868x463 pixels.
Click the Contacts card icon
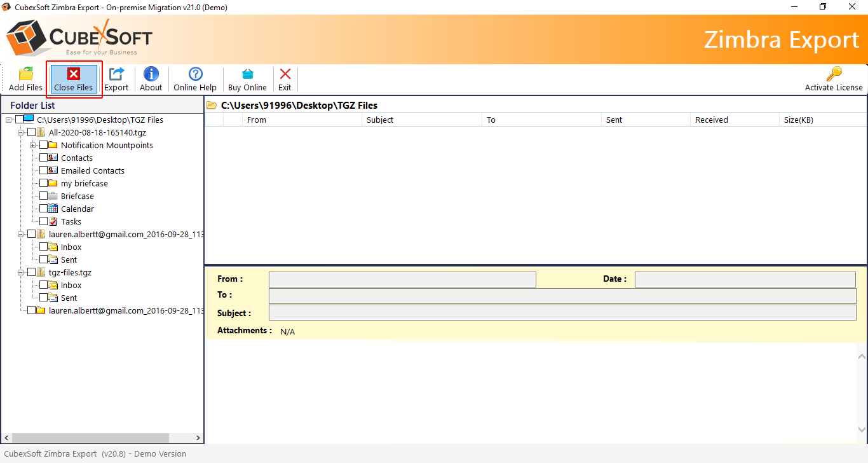tap(53, 158)
